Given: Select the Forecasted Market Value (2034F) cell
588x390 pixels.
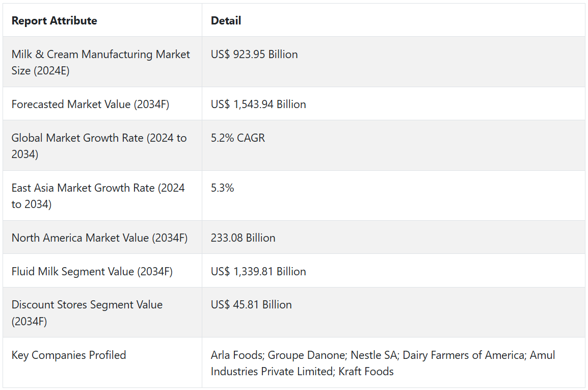Looking at the screenshot, I should pyautogui.click(x=90, y=105).
